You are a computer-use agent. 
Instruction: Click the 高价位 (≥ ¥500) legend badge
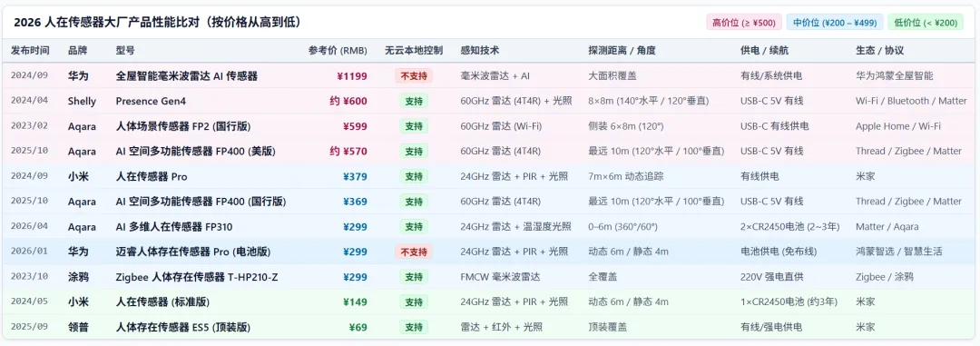click(744, 23)
